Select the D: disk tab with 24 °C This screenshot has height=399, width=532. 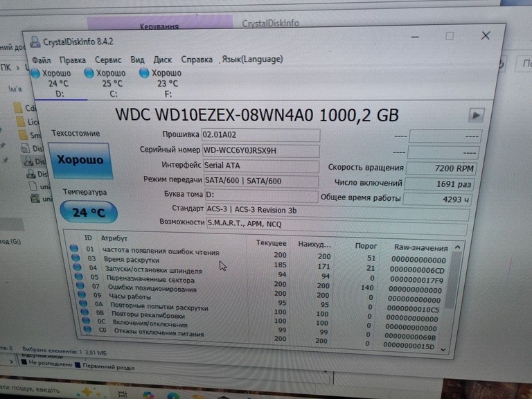click(57, 83)
